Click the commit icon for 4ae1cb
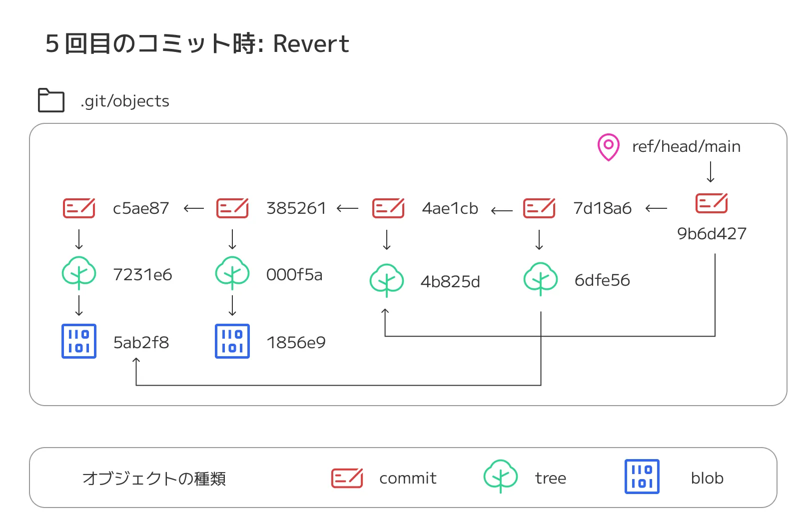Viewport: 806px width, 532px height. 388,208
